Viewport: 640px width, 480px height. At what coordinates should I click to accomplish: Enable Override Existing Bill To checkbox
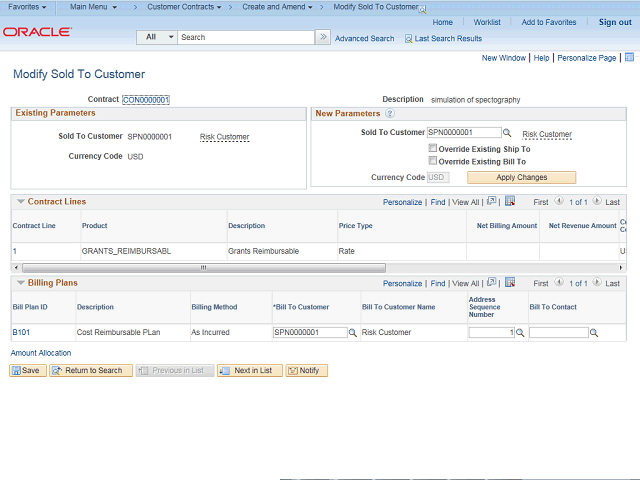(433, 161)
